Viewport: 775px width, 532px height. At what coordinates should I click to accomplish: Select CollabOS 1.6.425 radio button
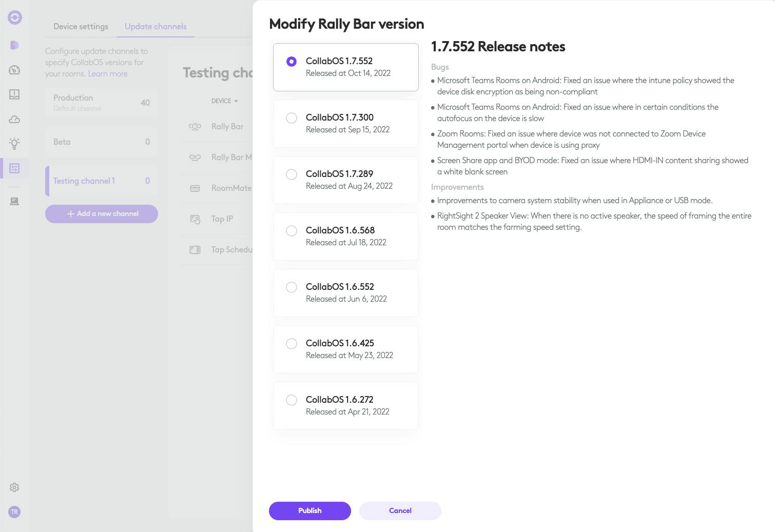292,344
